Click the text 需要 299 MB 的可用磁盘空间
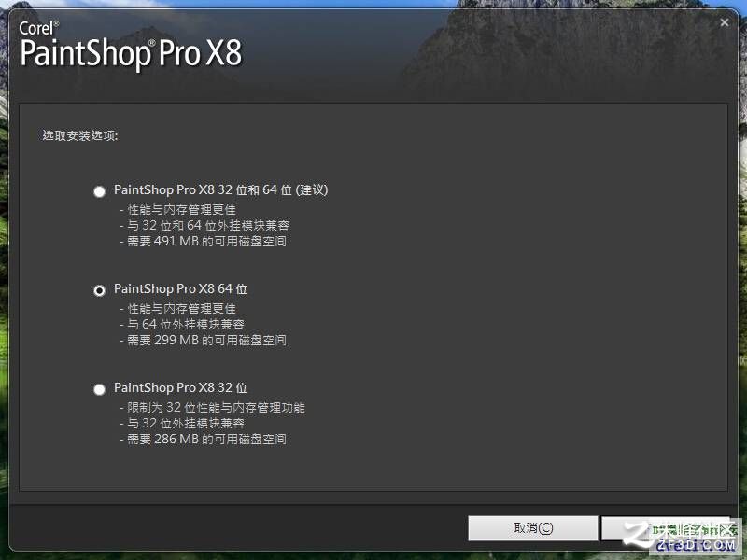 pyautogui.click(x=206, y=340)
